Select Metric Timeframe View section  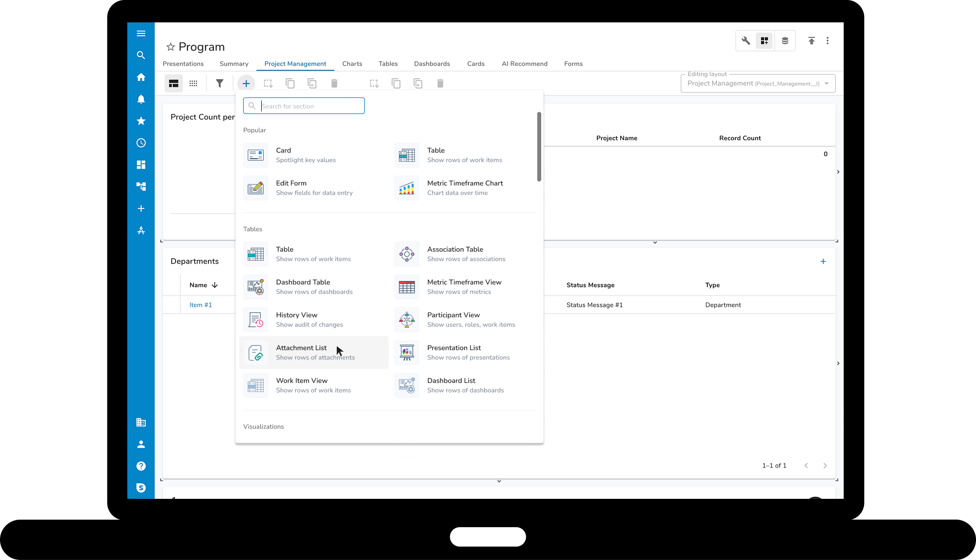[465, 287]
